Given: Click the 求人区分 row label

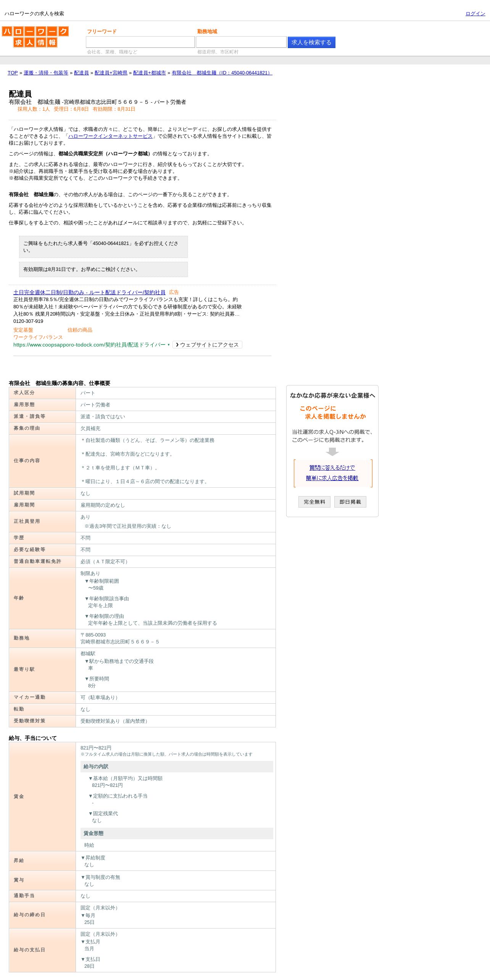Looking at the screenshot, I should [42, 393].
